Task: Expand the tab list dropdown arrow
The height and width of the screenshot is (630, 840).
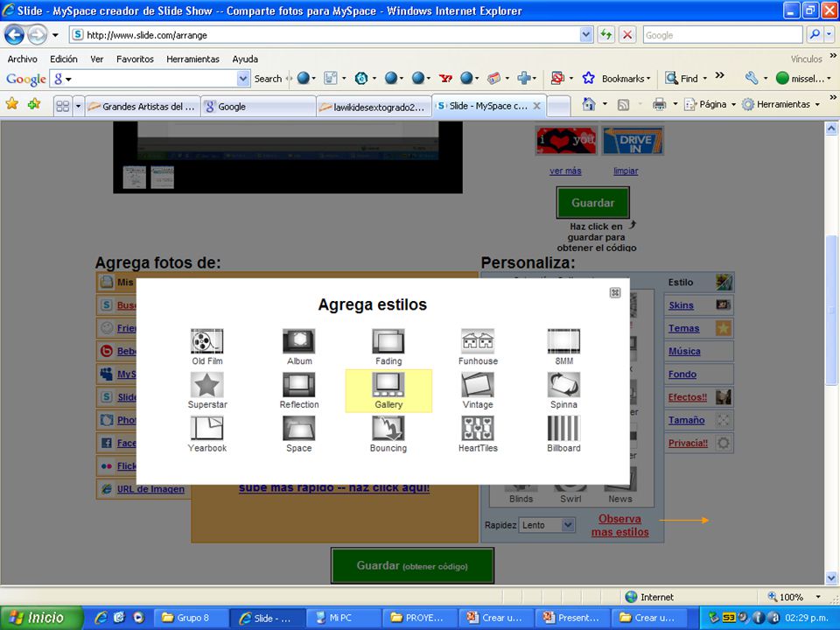Action: pos(78,106)
